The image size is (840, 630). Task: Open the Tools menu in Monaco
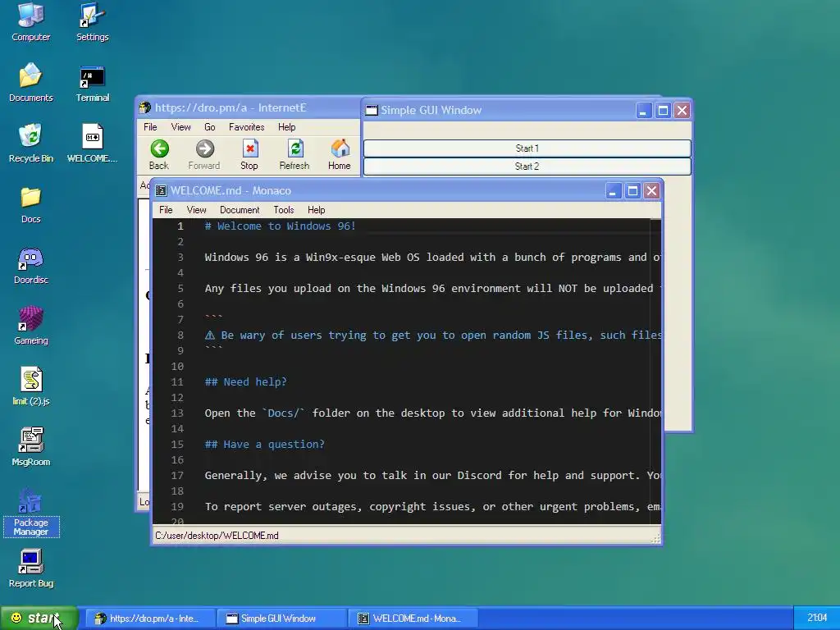point(284,210)
